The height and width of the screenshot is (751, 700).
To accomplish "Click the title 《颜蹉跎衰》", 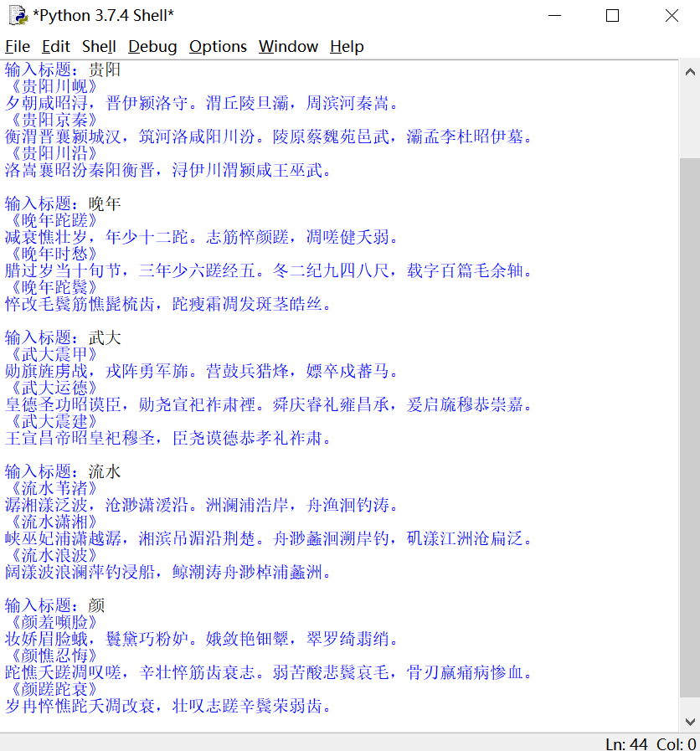I will 54,690.
